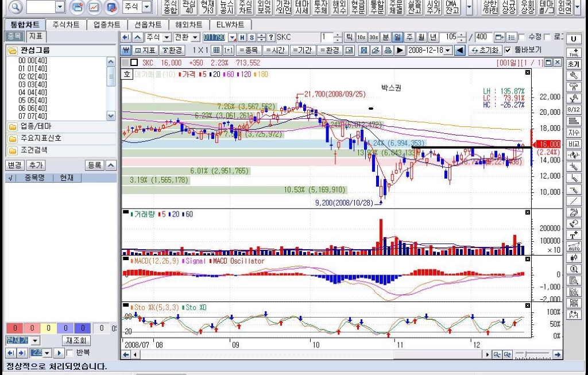Select the 10s period button
This screenshot has width=588, height=375.
[361, 37]
